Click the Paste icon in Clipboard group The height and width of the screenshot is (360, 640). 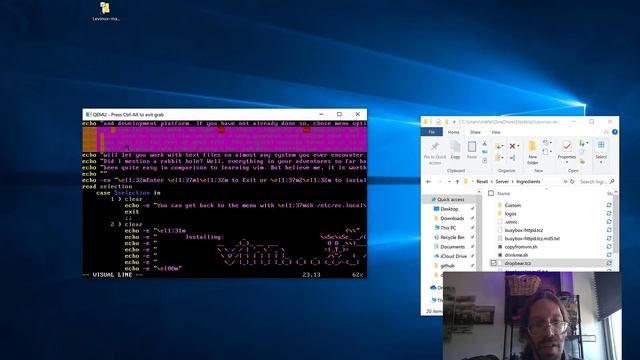(472, 147)
